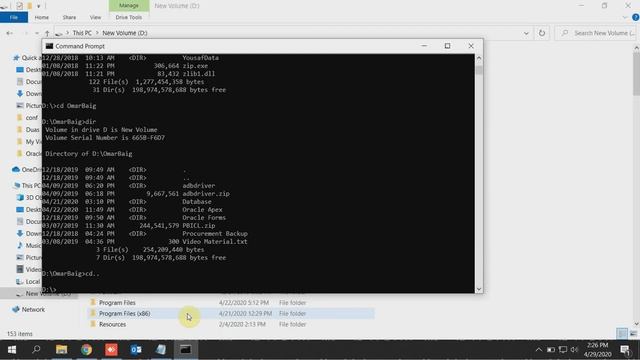The height and width of the screenshot is (360, 640).
Task: Focus the Search New Volume box
Action: click(598, 33)
